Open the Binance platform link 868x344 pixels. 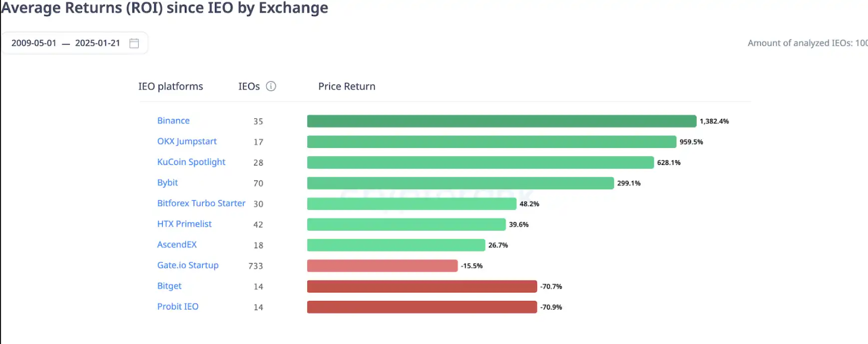pos(173,120)
